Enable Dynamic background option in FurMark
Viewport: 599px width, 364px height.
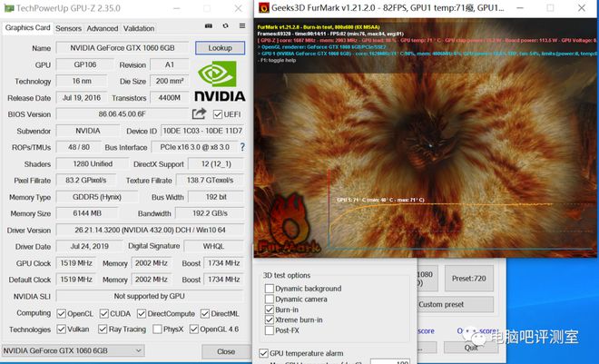pos(270,289)
